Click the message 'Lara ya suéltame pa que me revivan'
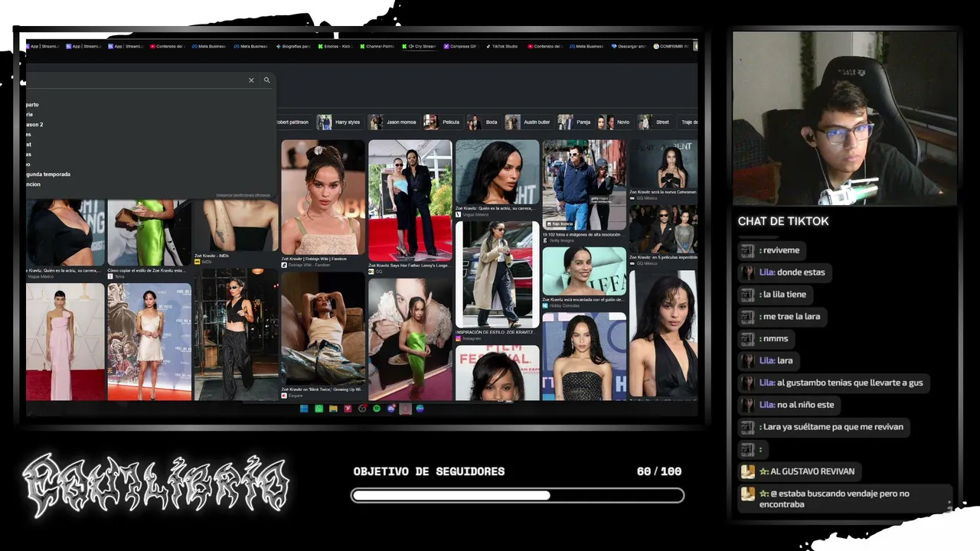The width and height of the screenshot is (980, 551). pos(825,427)
